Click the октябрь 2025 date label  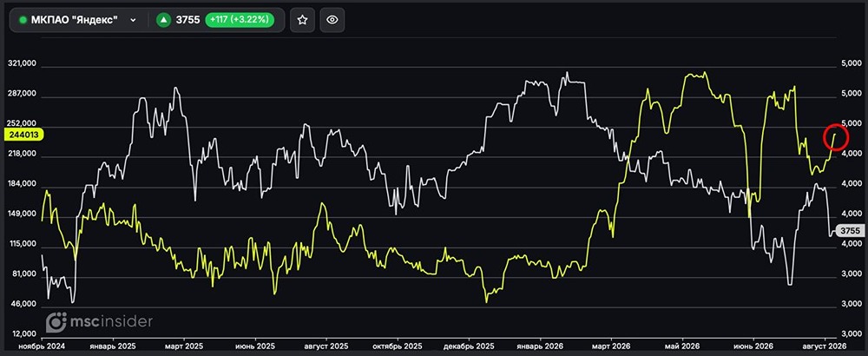coord(397,346)
